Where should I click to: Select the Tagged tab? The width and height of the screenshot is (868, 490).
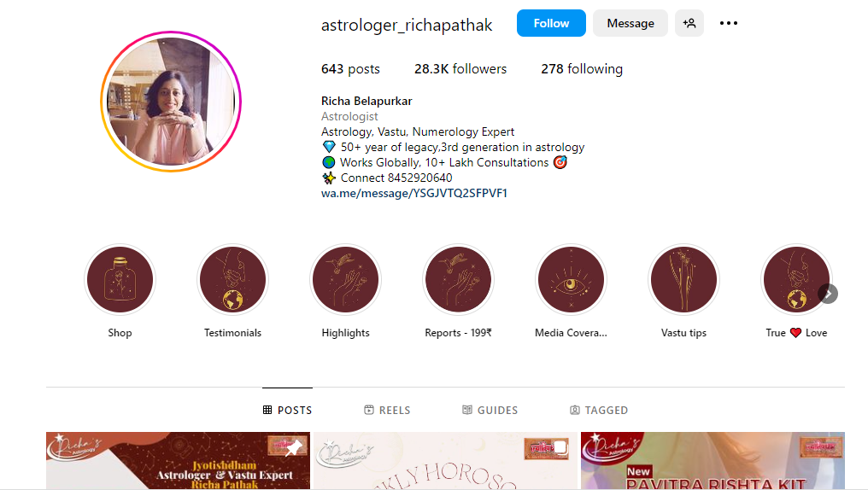tap(598, 410)
